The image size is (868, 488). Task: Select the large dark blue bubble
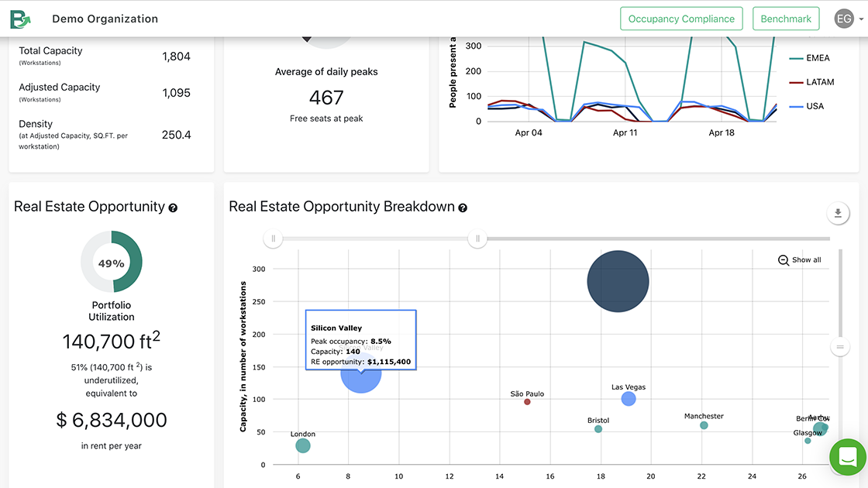point(618,281)
